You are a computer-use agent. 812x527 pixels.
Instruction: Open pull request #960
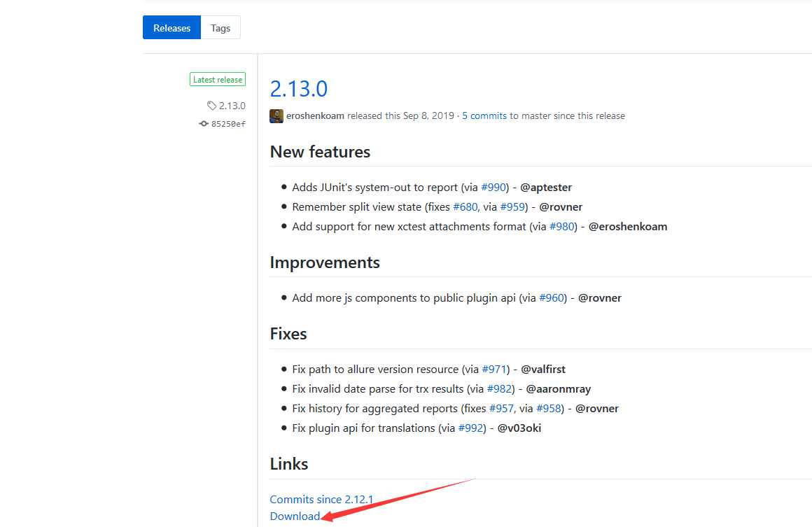pos(552,298)
